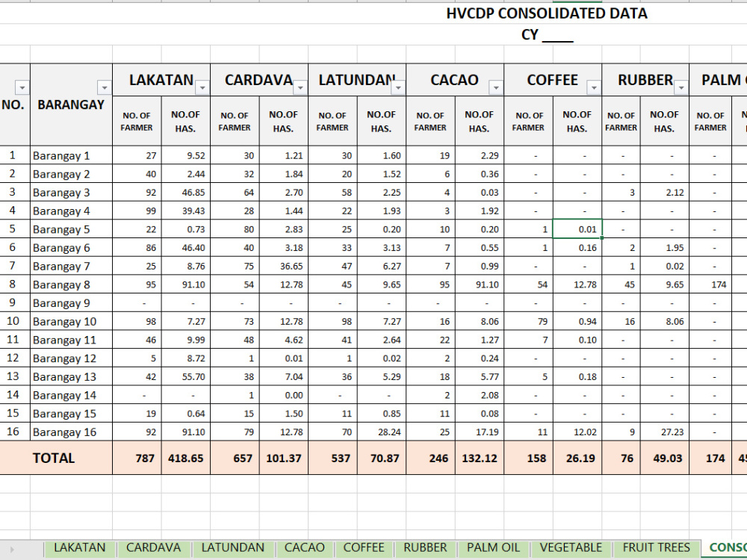Select the Barangay 1 name cell
This screenshot has height=560, width=747.
72,155
